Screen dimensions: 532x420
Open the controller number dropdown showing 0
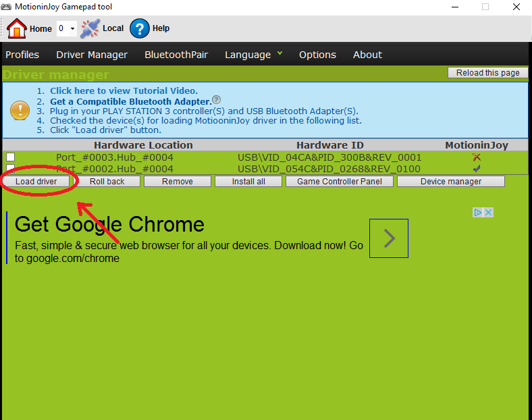click(x=66, y=29)
